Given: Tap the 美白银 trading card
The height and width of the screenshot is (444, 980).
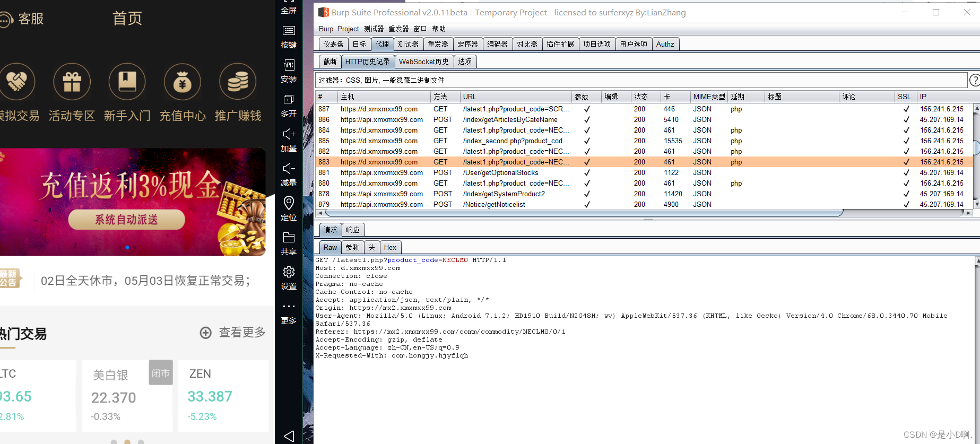Looking at the screenshot, I should pos(127,396).
